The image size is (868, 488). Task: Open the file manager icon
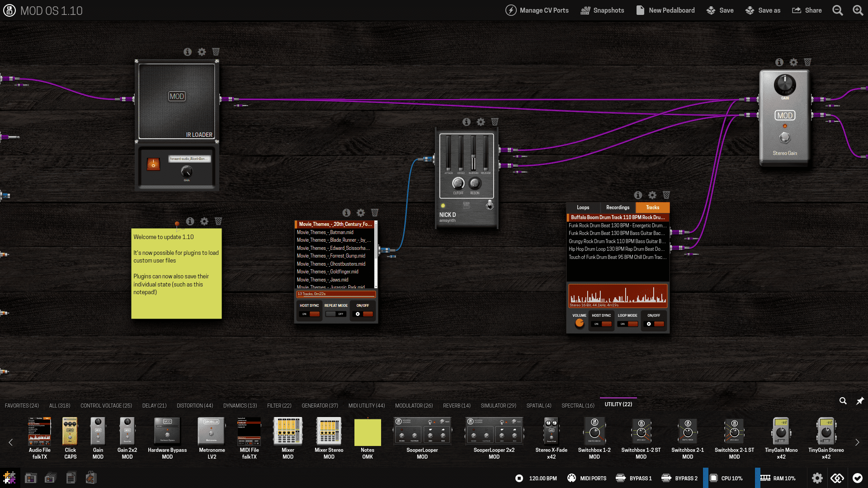pyautogui.click(x=71, y=478)
